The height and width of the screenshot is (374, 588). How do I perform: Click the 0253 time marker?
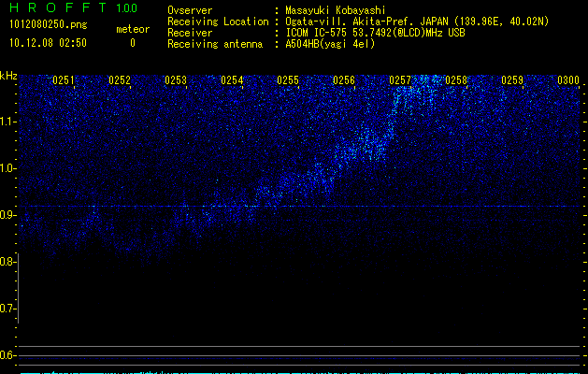pos(176,80)
